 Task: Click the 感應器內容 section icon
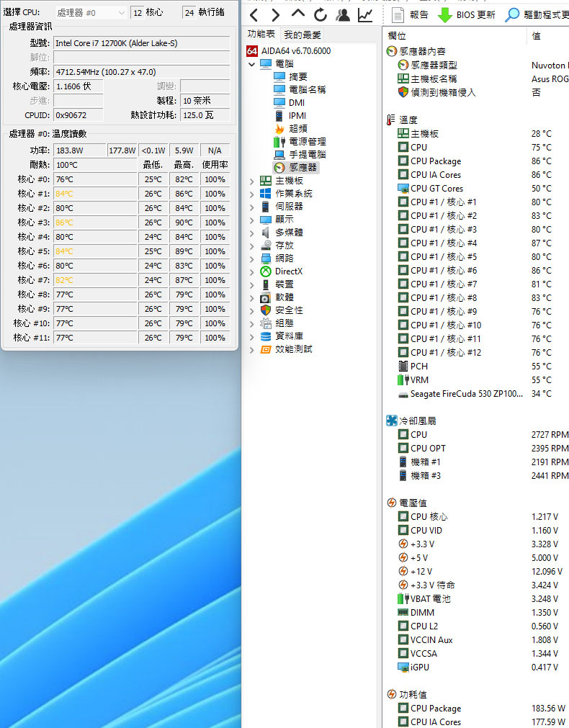pyautogui.click(x=392, y=52)
